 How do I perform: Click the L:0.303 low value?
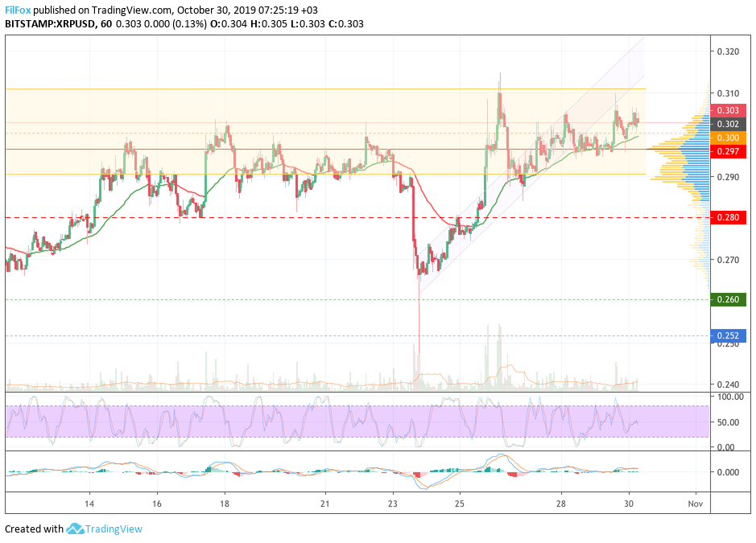[x=308, y=24]
